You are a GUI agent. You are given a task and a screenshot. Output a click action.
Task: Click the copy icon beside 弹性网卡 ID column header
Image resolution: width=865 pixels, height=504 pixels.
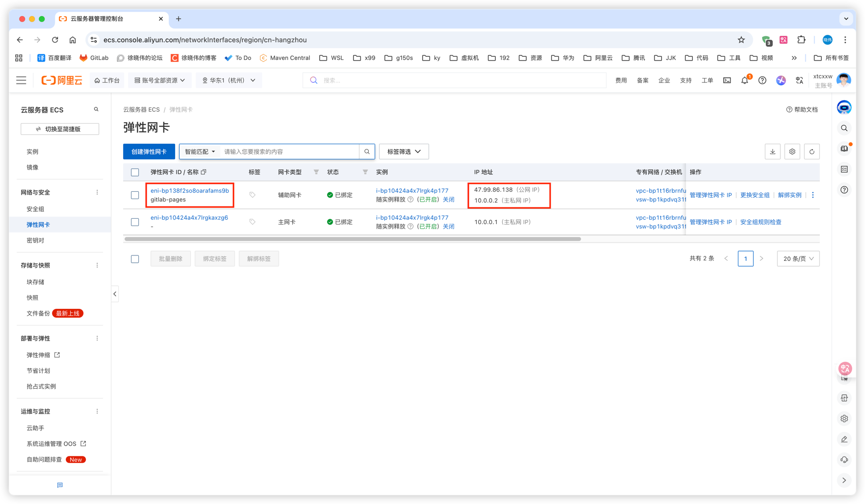point(204,172)
